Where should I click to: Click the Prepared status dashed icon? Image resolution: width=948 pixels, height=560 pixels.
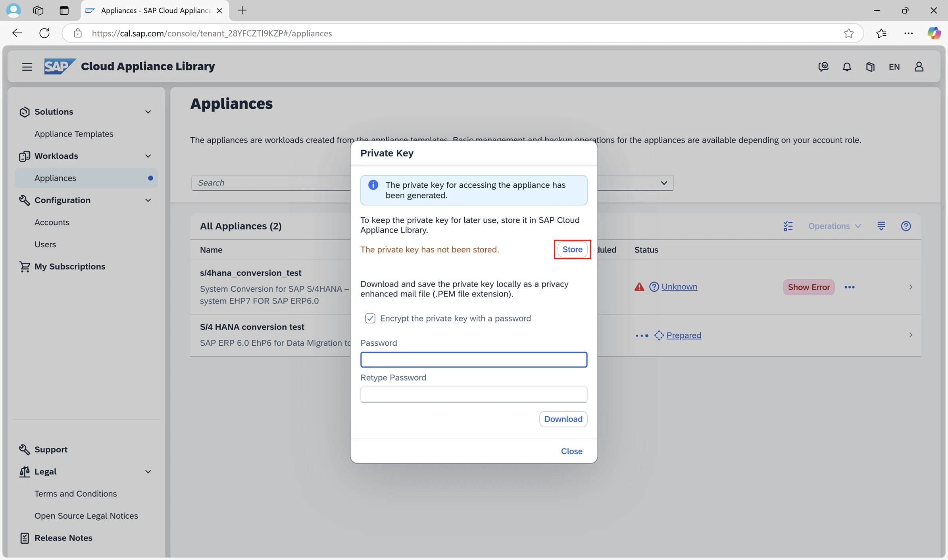tap(659, 335)
